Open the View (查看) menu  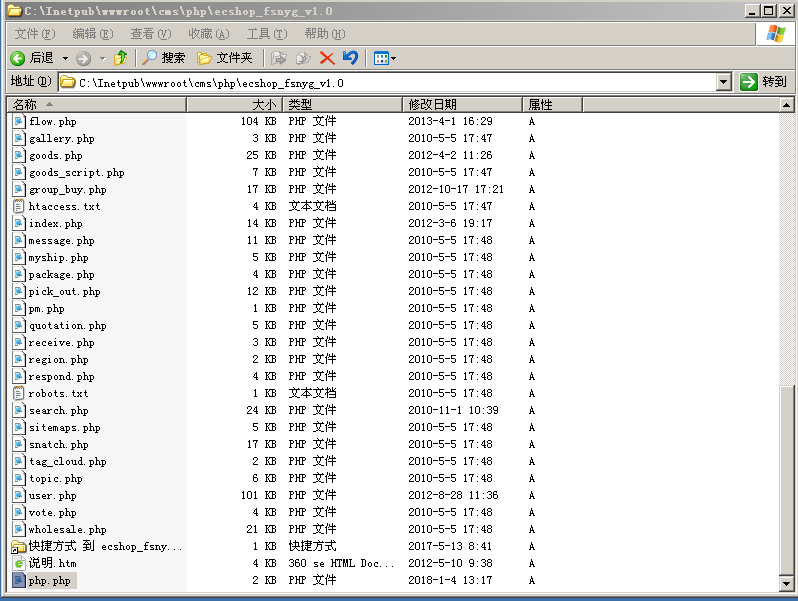(x=151, y=34)
